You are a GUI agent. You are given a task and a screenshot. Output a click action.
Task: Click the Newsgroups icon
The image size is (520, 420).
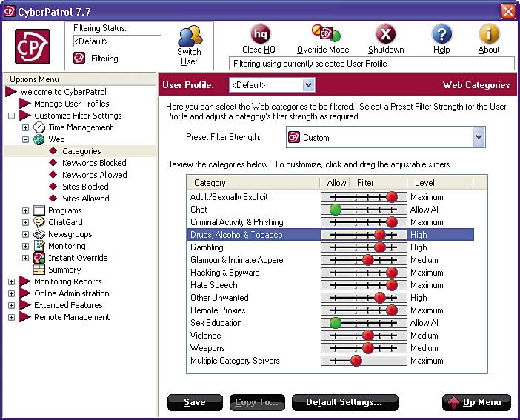(x=39, y=234)
